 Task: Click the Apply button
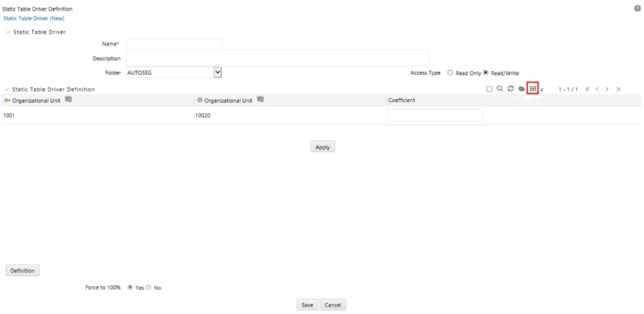click(x=323, y=146)
